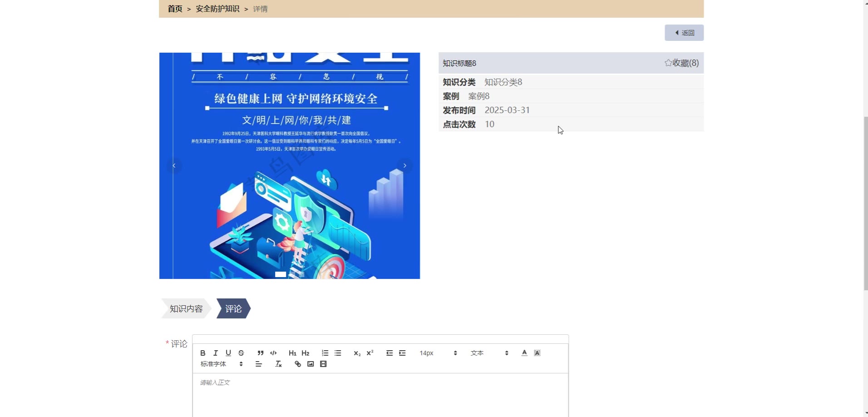Switch to the 知识内容 tab
This screenshot has height=417, width=868.
coord(186,309)
